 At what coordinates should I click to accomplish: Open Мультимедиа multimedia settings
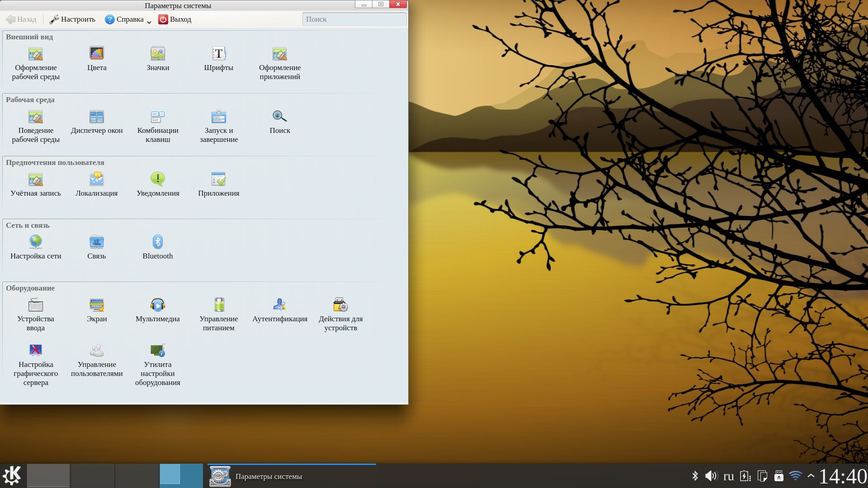pyautogui.click(x=158, y=305)
